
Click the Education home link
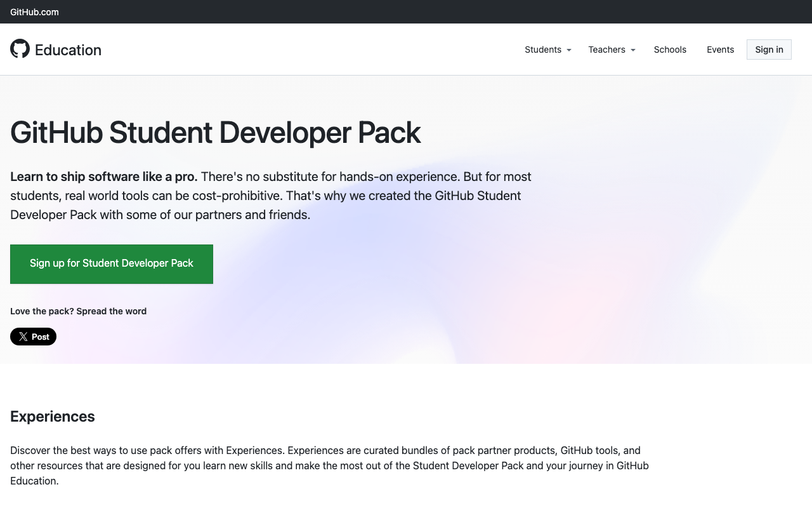click(68, 50)
